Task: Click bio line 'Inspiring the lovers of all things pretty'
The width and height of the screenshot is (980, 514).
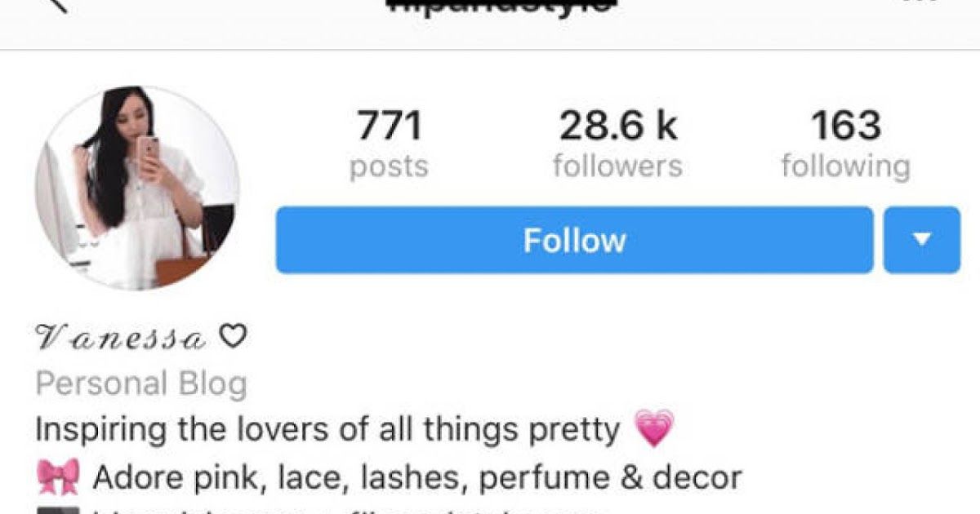Action: point(328,429)
